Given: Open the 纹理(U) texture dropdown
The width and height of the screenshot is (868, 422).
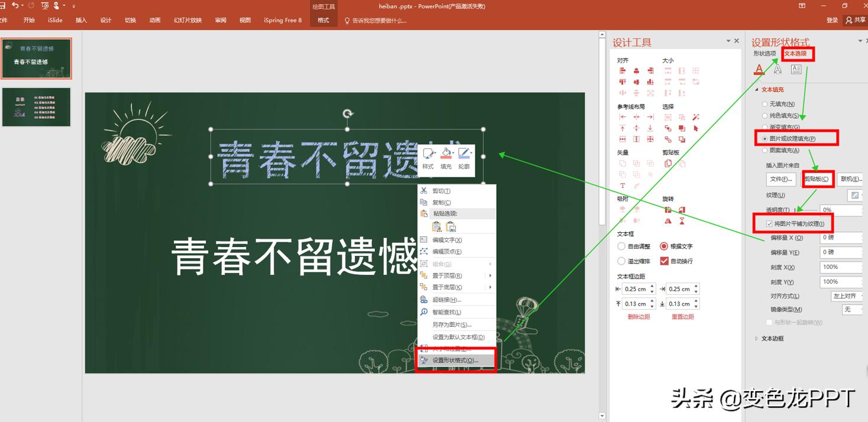Looking at the screenshot, I should coord(856,195).
